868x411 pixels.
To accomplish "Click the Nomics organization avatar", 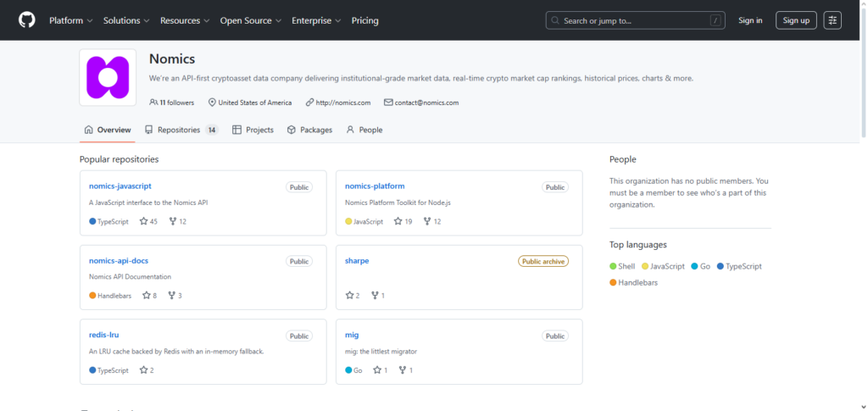I will 108,77.
